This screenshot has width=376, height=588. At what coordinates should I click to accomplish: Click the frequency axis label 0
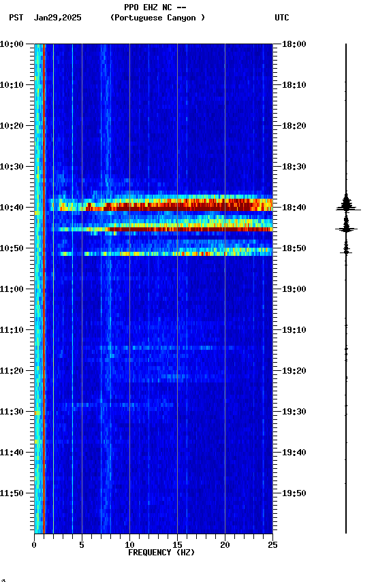(x=34, y=545)
